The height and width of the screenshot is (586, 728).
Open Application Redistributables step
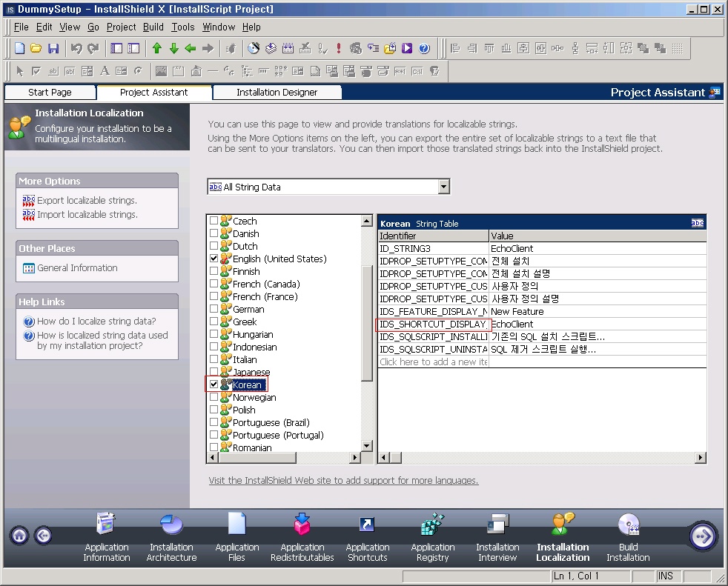click(x=302, y=537)
